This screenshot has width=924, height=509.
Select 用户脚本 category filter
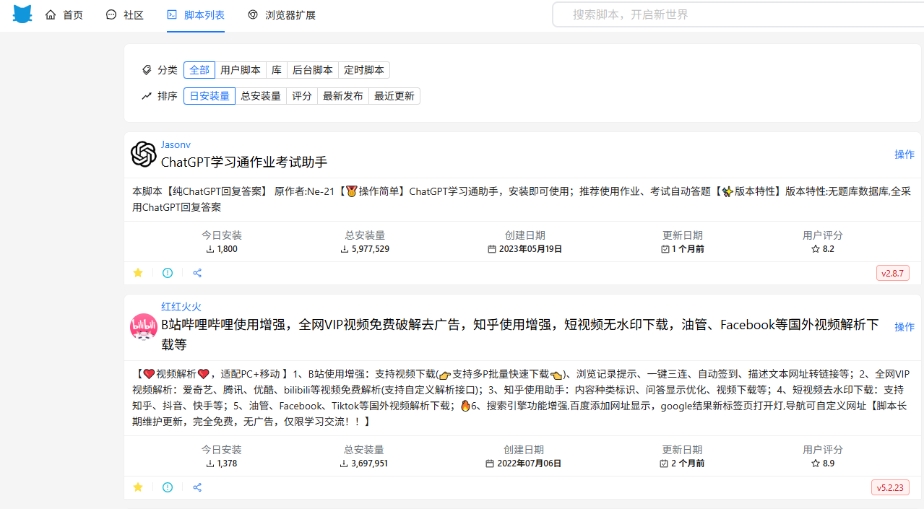(x=240, y=70)
